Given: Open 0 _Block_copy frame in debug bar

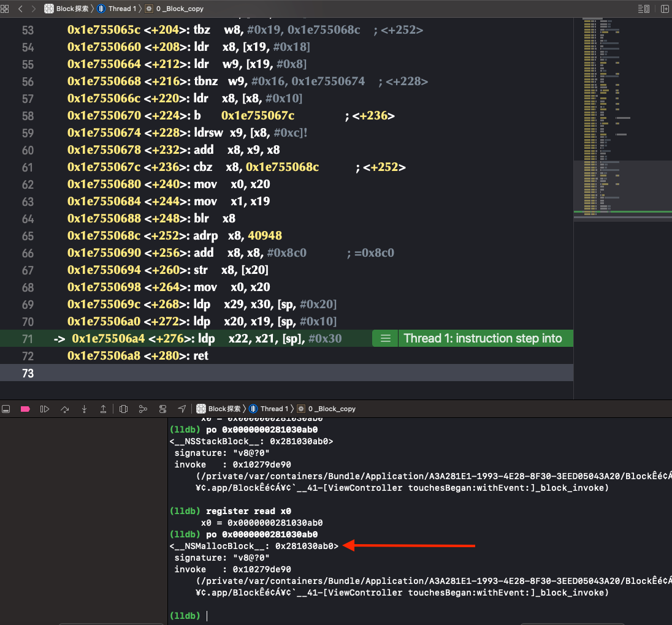Looking at the screenshot, I should pyautogui.click(x=327, y=409).
